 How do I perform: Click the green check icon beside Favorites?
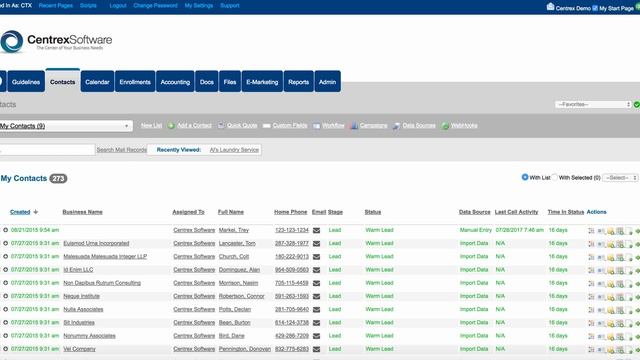click(x=637, y=104)
